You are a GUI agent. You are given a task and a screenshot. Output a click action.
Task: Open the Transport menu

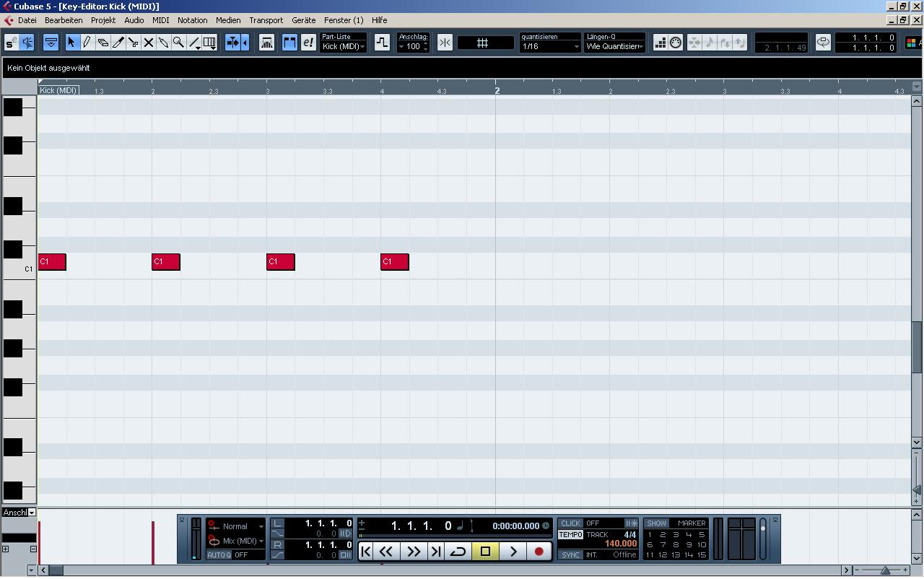click(x=266, y=20)
